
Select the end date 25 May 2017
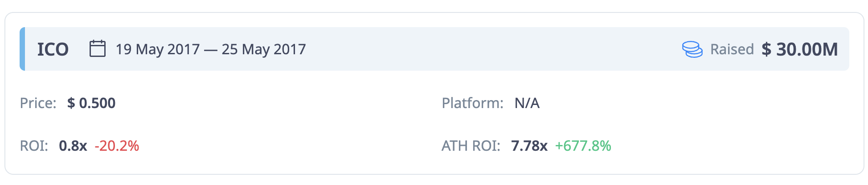tap(264, 49)
